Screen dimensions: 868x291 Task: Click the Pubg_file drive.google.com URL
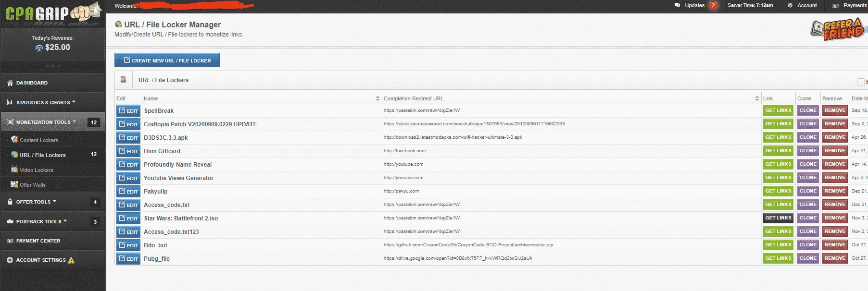(458, 258)
